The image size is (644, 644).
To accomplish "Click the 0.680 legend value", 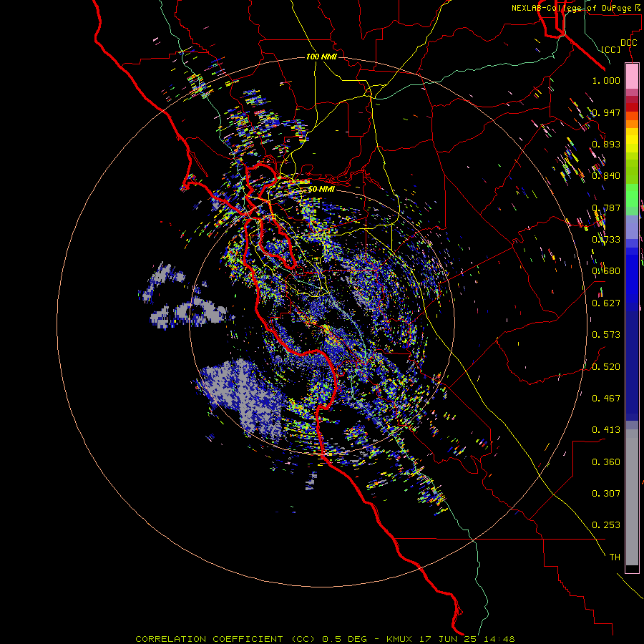I will point(606,271).
